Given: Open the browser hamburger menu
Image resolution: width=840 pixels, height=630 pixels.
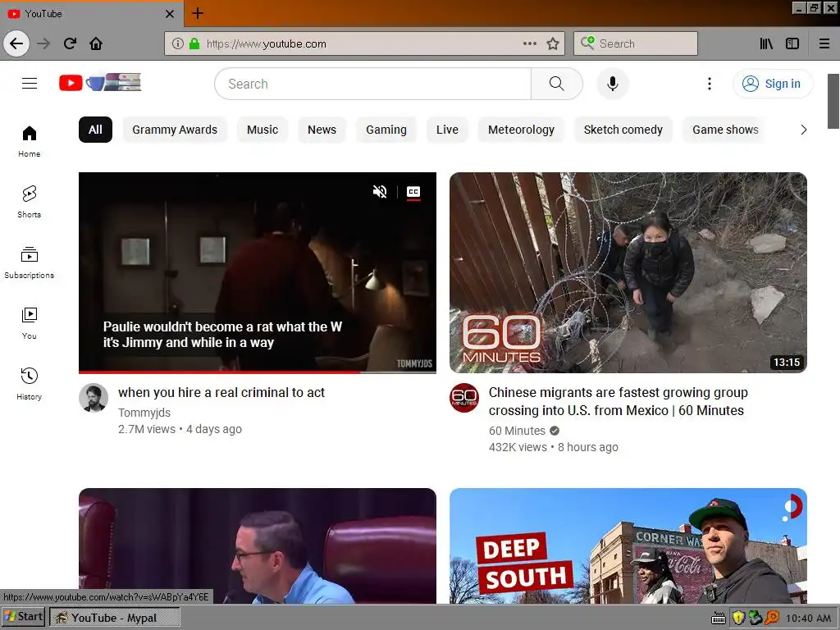Looking at the screenshot, I should [824, 43].
